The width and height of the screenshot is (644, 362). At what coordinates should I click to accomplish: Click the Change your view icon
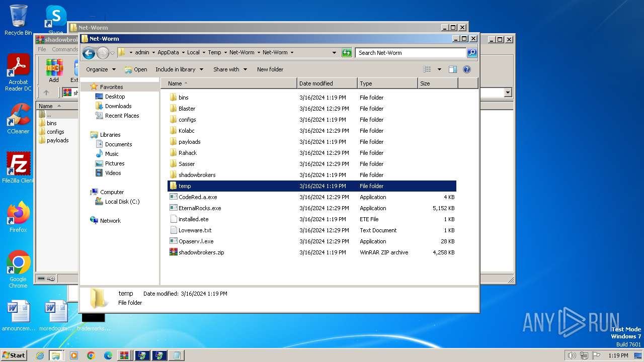[x=427, y=69]
